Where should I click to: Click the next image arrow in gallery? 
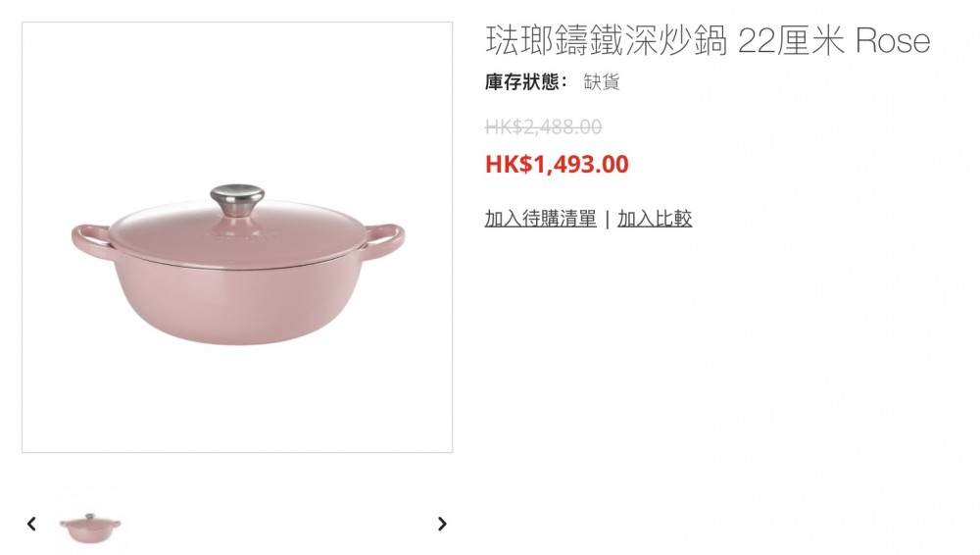(443, 524)
